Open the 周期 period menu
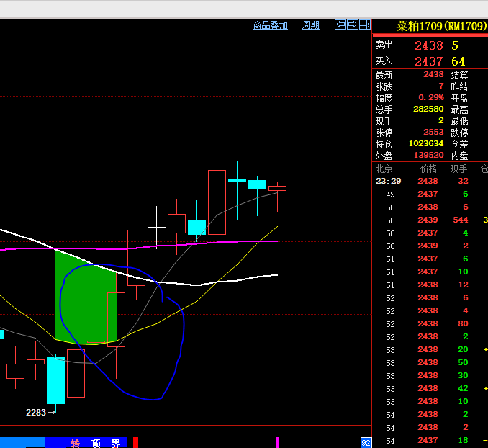The height and width of the screenshot is (448, 488). coord(310,25)
